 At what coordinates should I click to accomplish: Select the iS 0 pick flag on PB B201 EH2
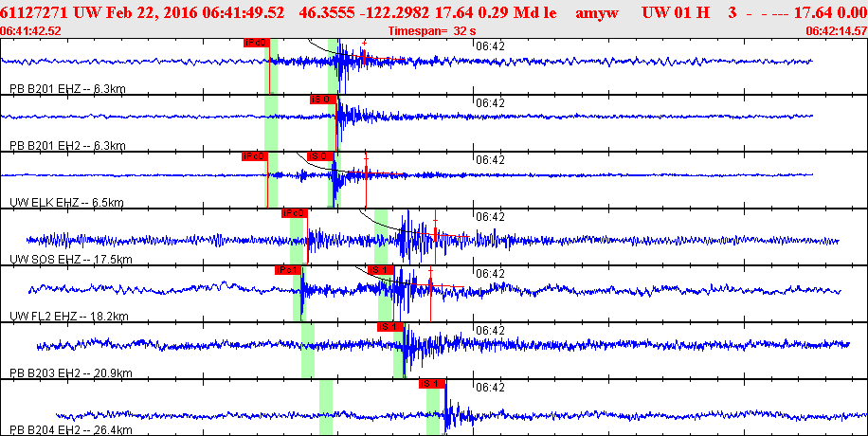(323, 100)
